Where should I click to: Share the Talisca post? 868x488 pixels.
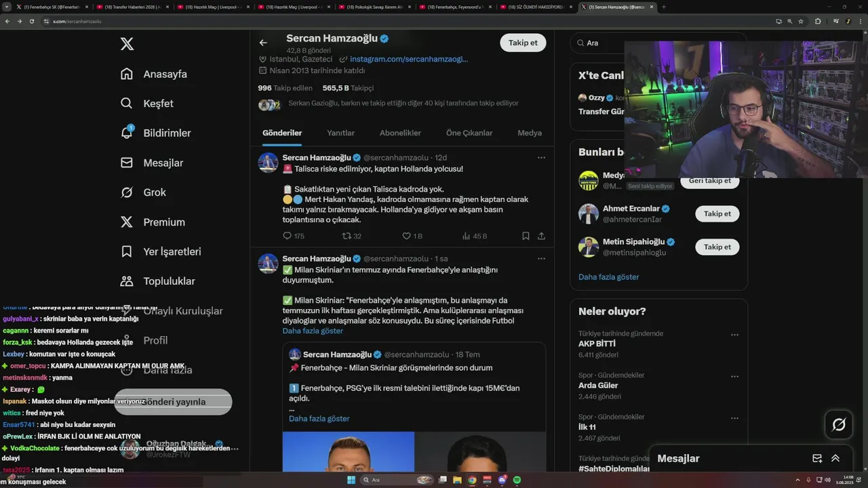coord(541,236)
